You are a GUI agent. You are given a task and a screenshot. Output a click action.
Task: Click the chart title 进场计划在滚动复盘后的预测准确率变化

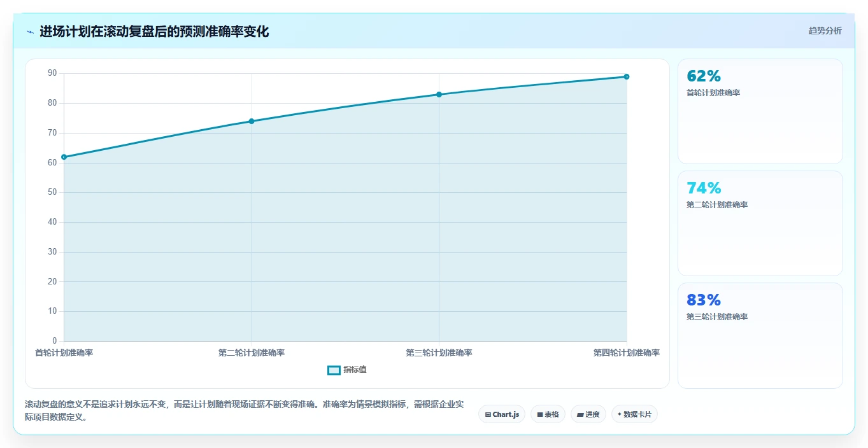point(154,31)
